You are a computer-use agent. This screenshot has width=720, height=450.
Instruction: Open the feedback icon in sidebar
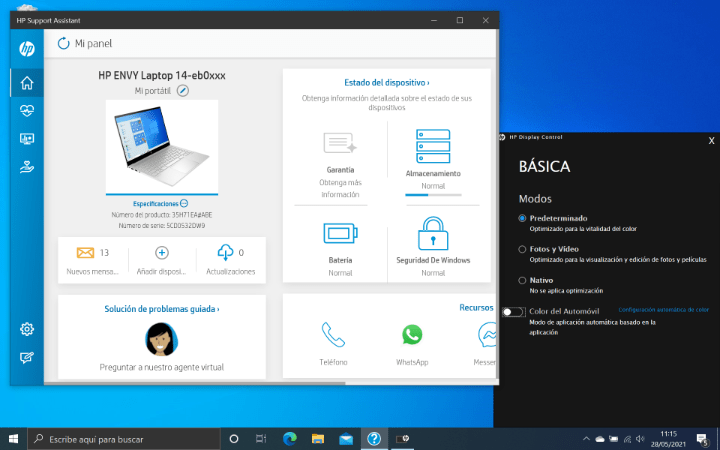click(x=27, y=358)
